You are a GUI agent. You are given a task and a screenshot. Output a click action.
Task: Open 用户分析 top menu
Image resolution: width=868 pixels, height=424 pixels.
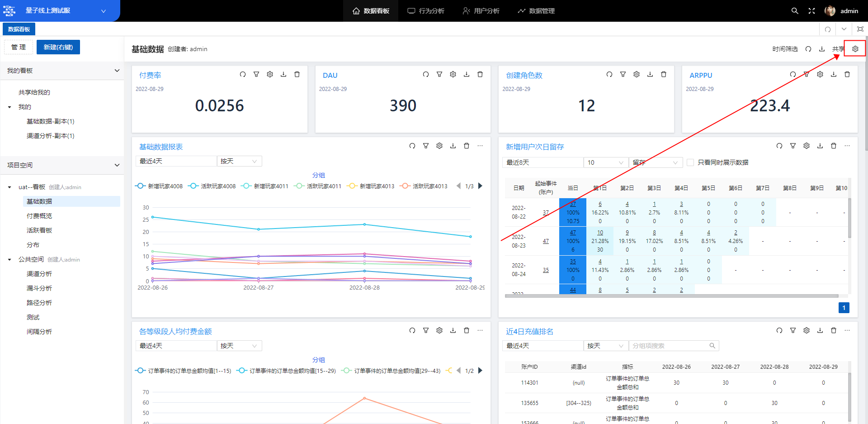(481, 11)
